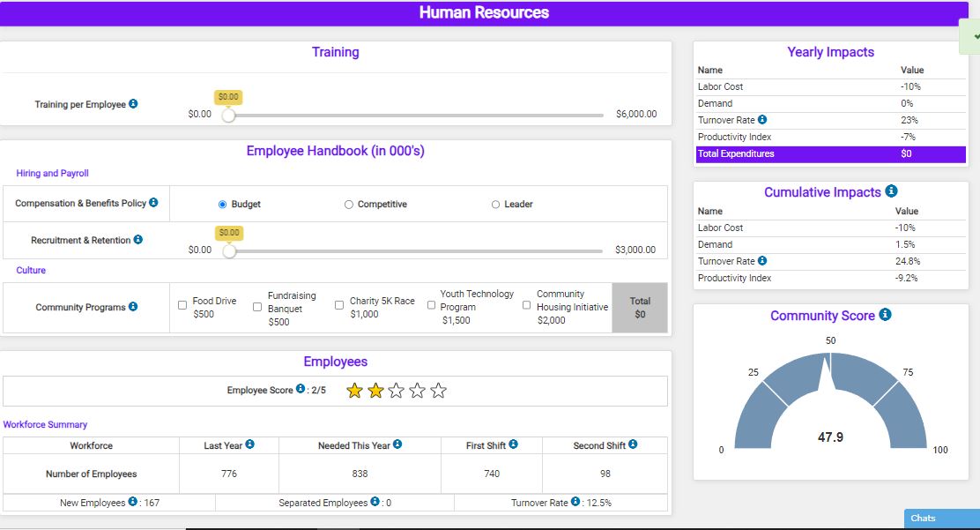This screenshot has width=980, height=530.
Task: Click info icon next to Employee Score
Action: pos(301,389)
